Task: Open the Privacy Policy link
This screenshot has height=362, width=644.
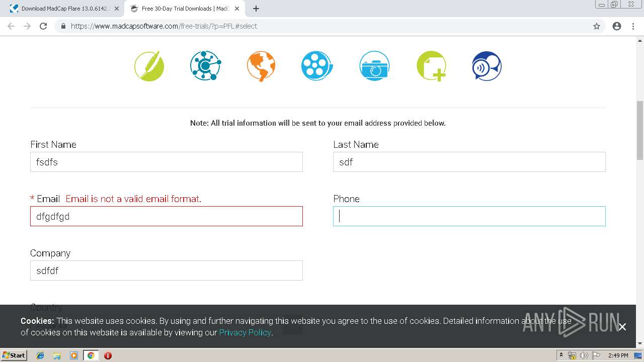Action: [245, 332]
